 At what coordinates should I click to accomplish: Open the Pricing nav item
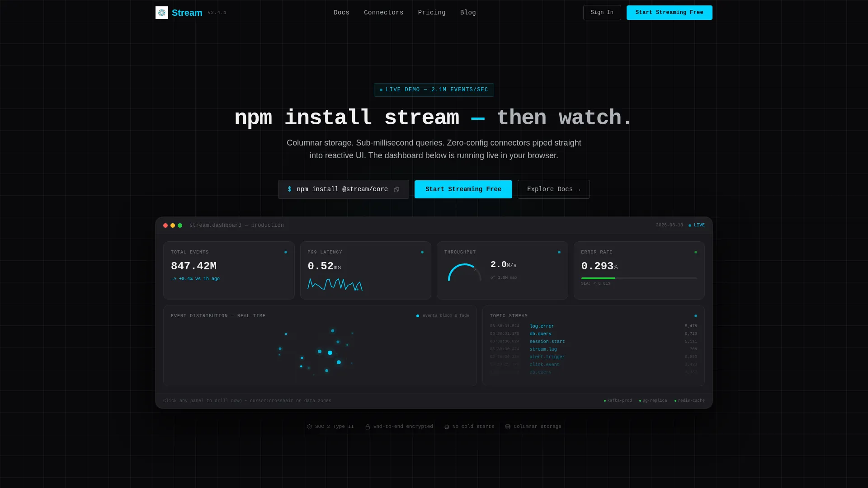(x=432, y=13)
